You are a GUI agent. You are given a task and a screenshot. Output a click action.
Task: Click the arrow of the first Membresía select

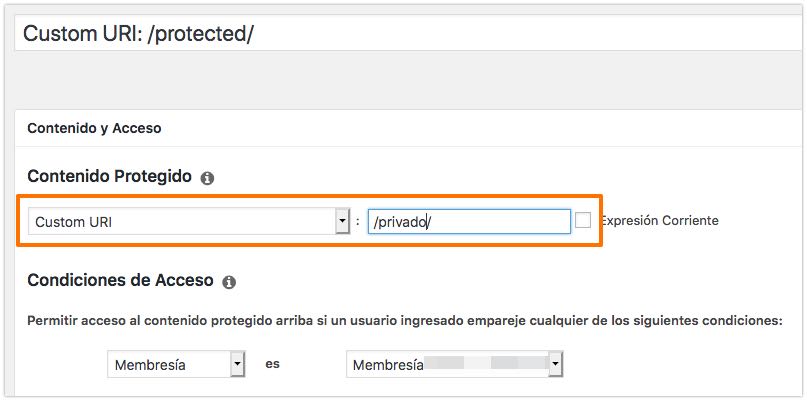click(x=237, y=364)
